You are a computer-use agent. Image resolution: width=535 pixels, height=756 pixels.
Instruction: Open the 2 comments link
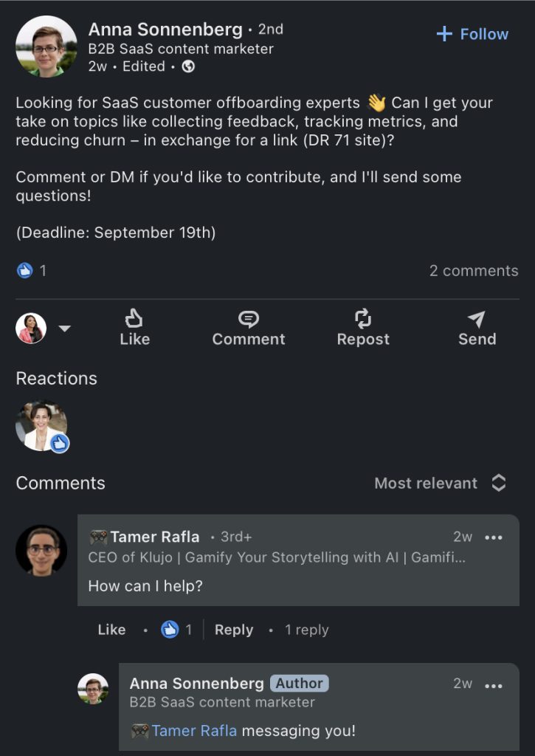point(474,271)
